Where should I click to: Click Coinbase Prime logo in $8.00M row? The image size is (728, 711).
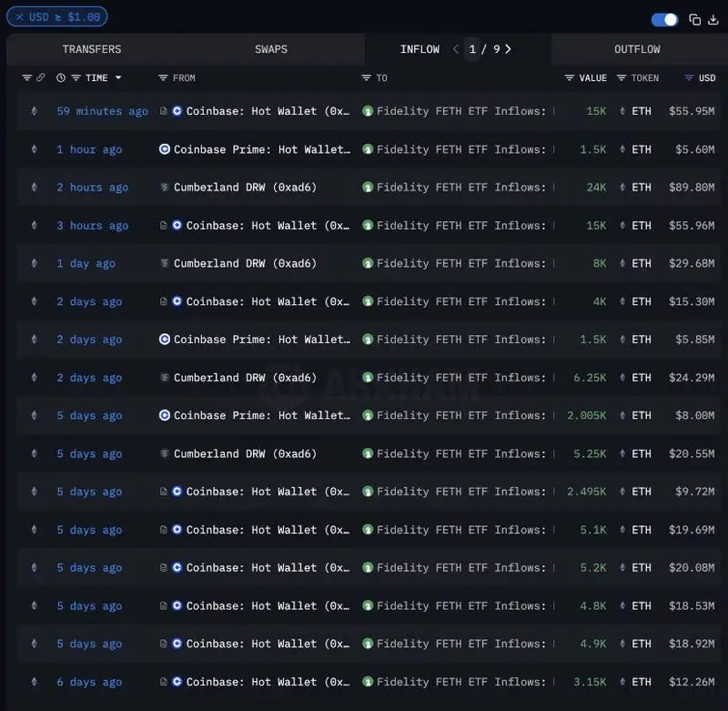pos(165,415)
